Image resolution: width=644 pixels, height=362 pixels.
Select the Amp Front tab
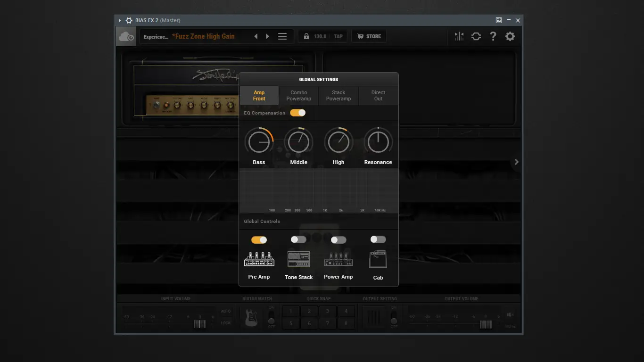[x=259, y=96]
